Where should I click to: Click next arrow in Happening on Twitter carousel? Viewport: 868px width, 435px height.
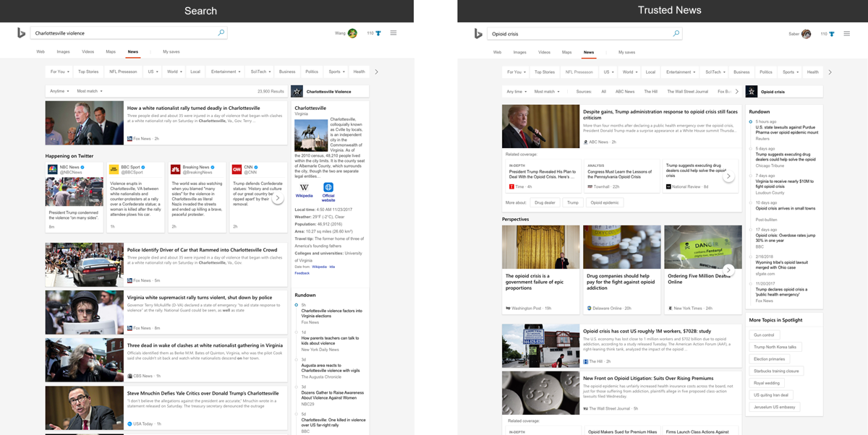tap(277, 198)
